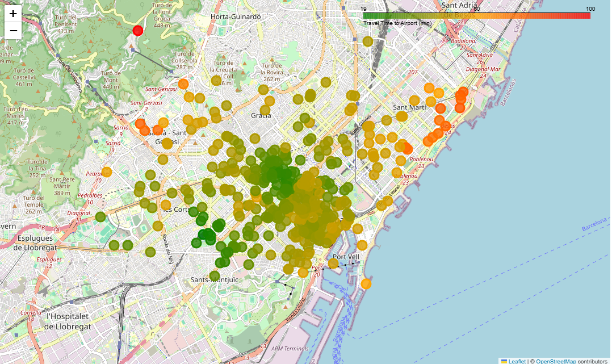Click the 'Travel Time to Airport (min)' legend caption

click(397, 23)
